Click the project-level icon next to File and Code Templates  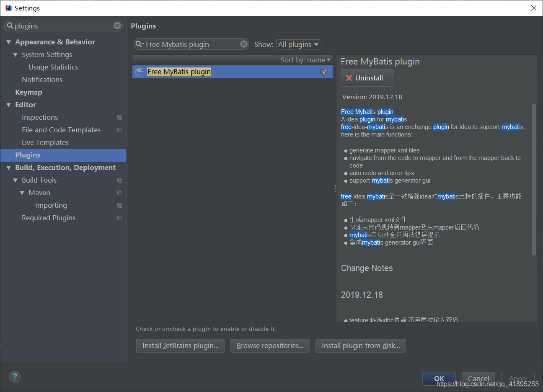pos(120,130)
